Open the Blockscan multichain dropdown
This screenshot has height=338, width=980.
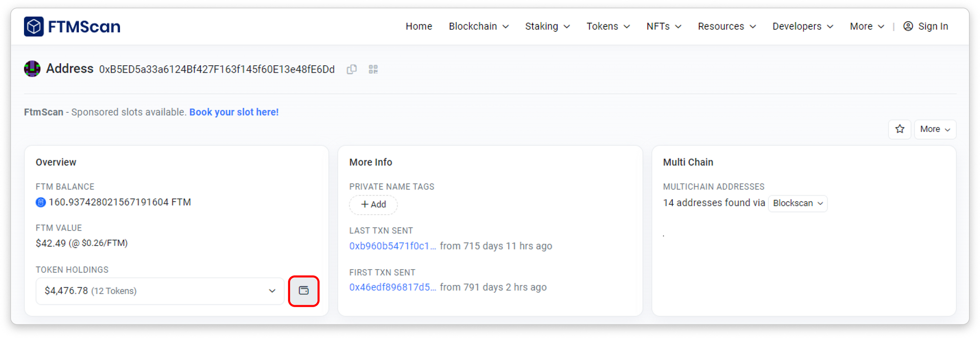coord(797,203)
